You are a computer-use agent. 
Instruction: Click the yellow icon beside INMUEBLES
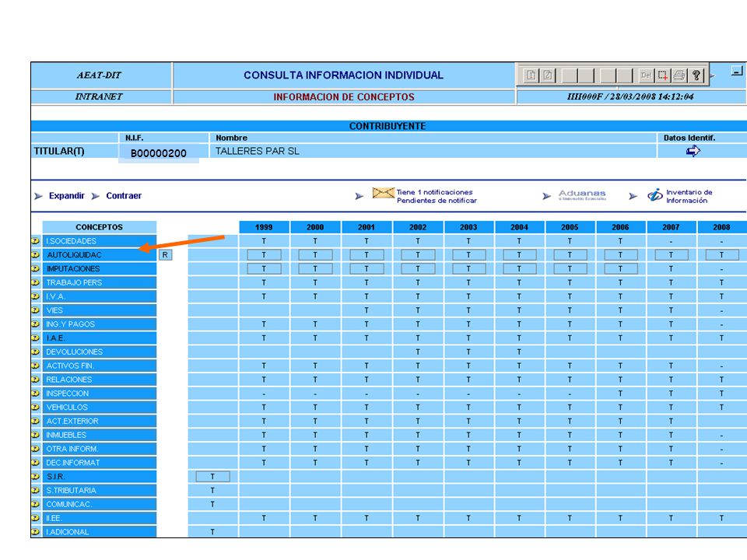[x=35, y=435]
